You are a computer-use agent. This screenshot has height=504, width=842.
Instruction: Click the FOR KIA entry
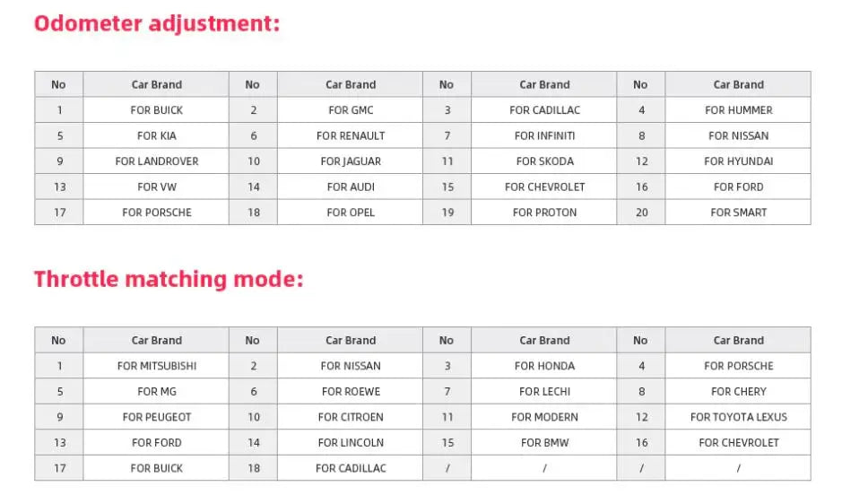click(x=157, y=136)
